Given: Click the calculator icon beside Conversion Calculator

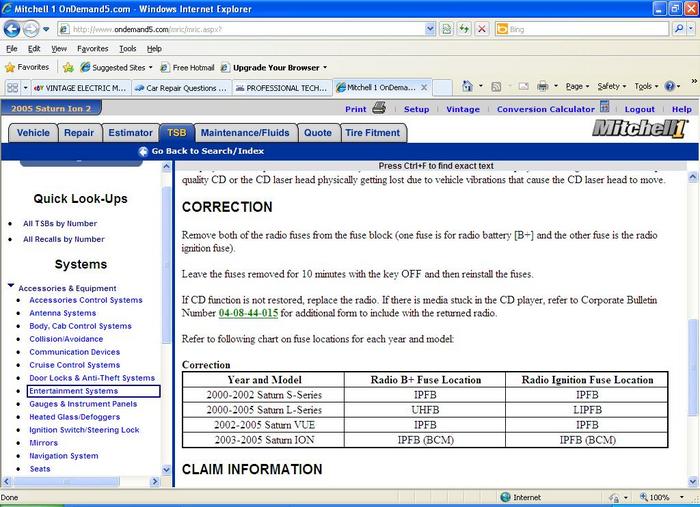Looking at the screenshot, I should [604, 107].
